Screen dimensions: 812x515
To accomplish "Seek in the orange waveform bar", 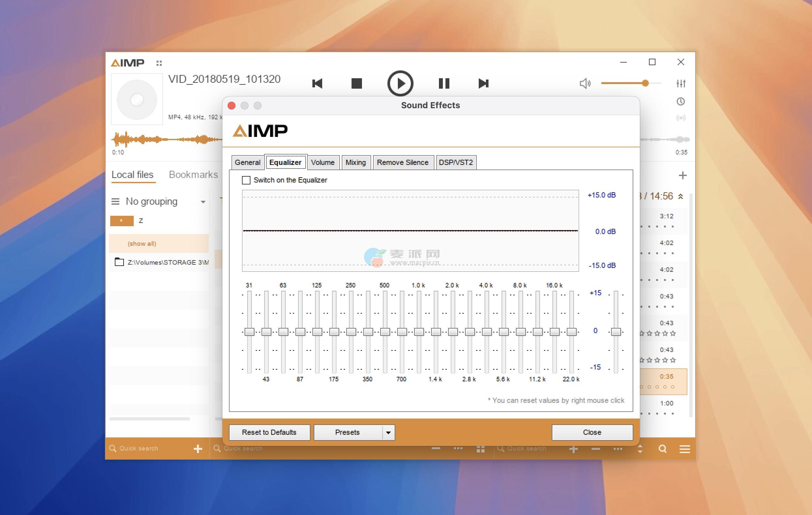I will pyautogui.click(x=167, y=139).
